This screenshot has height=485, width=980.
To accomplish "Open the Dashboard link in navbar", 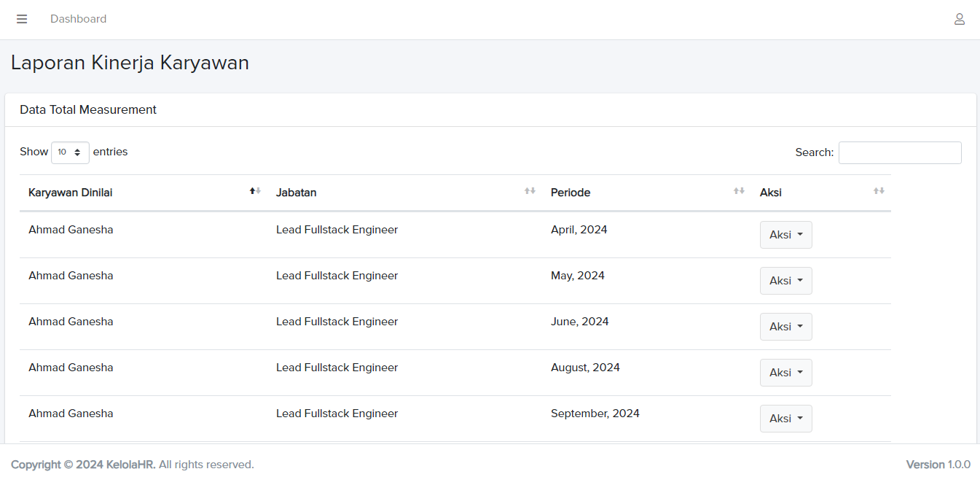I will [x=78, y=19].
